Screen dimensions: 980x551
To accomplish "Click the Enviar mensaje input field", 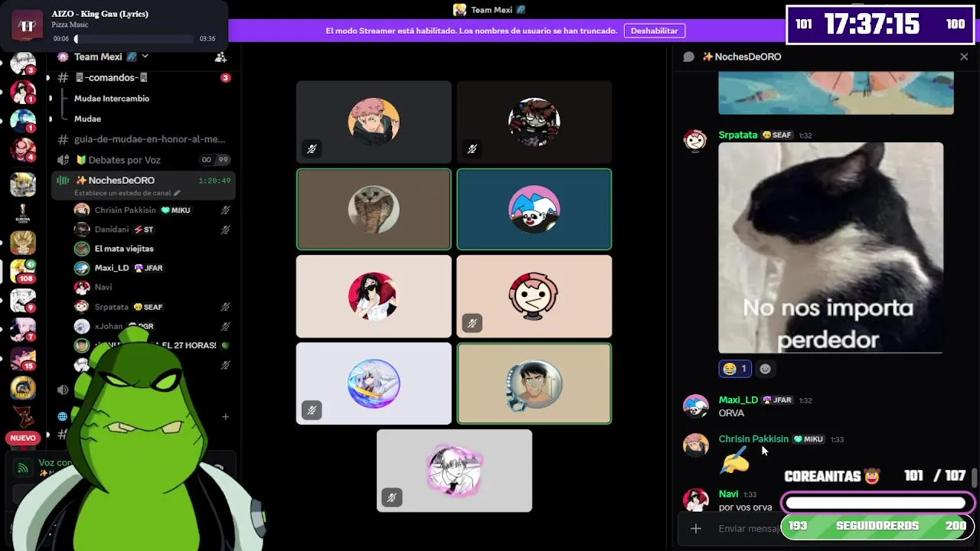I will pyautogui.click(x=747, y=528).
